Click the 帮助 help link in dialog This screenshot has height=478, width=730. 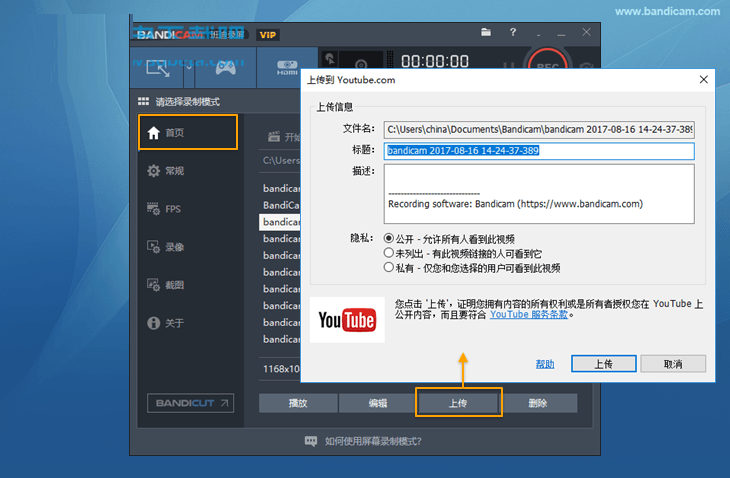coord(545,364)
